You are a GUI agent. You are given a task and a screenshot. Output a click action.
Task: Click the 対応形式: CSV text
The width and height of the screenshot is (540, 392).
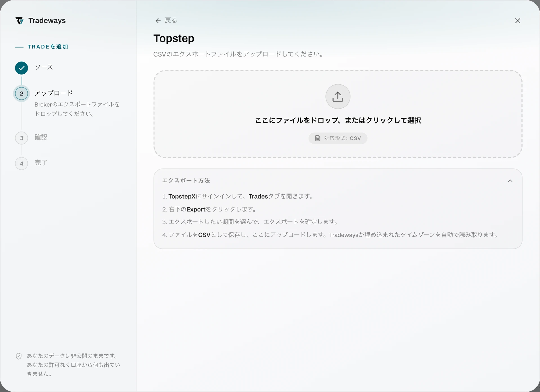(x=342, y=138)
